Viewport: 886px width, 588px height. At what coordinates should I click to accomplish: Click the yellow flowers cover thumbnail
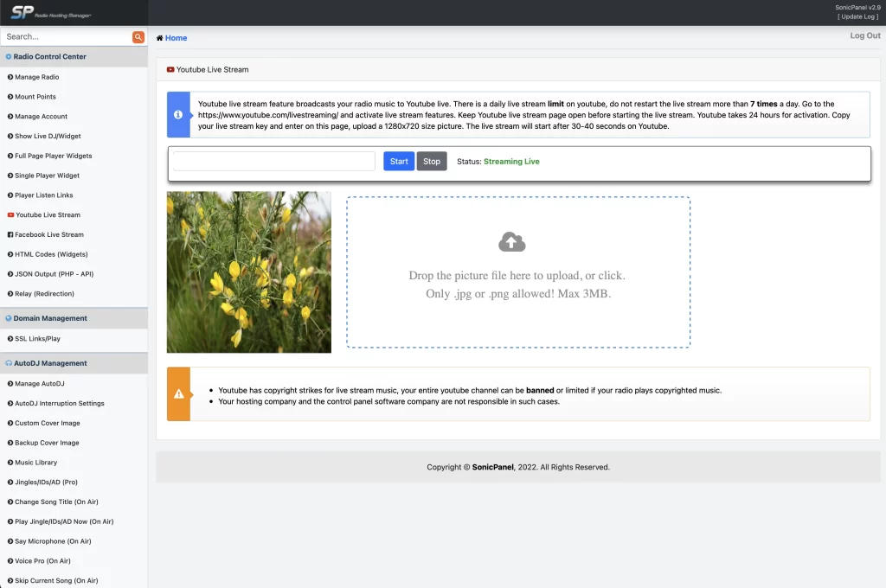pyautogui.click(x=249, y=272)
